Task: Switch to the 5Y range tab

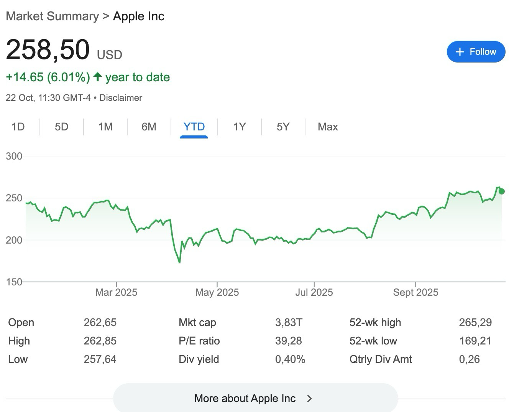Action: click(x=283, y=127)
